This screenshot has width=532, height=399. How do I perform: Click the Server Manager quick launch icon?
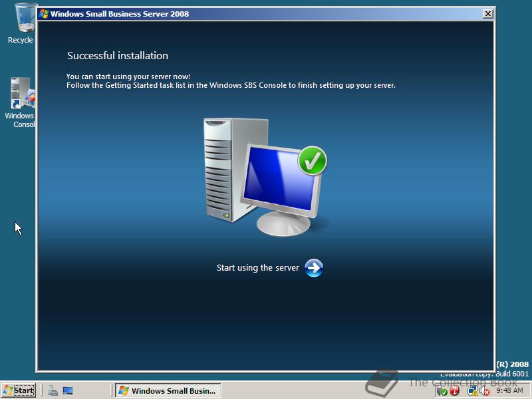pyautogui.click(x=53, y=390)
